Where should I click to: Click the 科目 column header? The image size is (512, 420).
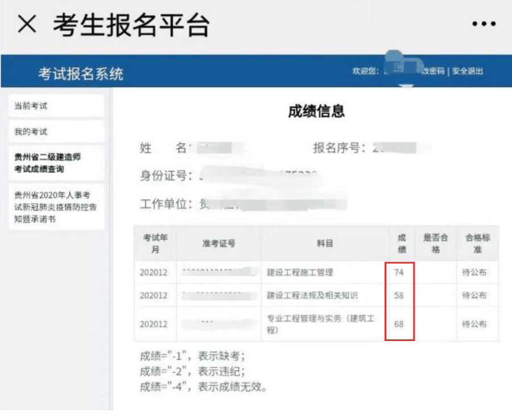tap(325, 243)
